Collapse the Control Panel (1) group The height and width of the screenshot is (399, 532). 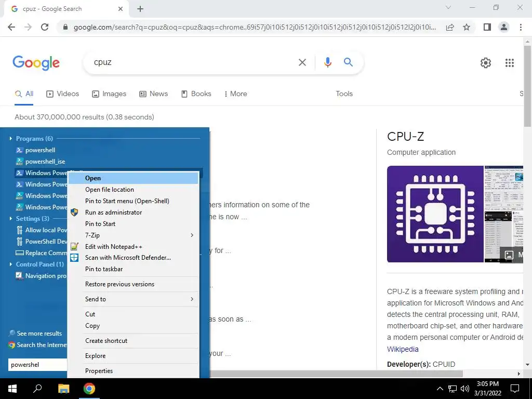tap(11, 264)
